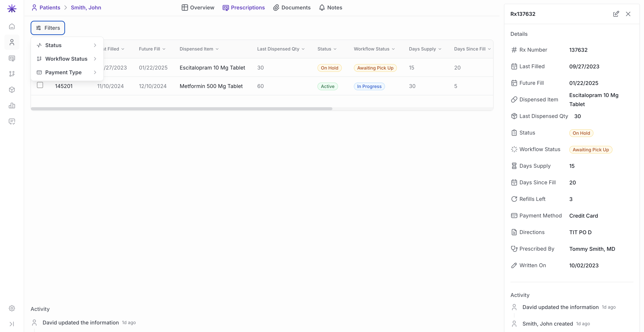The image size is (644, 332).
Task: Open the patients icon in the sidebar
Action: [x=12, y=42]
